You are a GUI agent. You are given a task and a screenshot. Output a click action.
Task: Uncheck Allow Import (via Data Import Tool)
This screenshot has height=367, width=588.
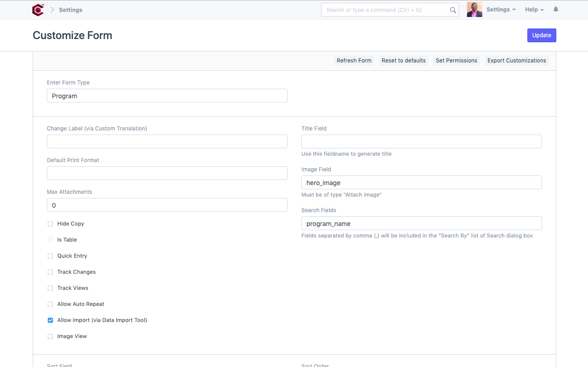(50, 320)
